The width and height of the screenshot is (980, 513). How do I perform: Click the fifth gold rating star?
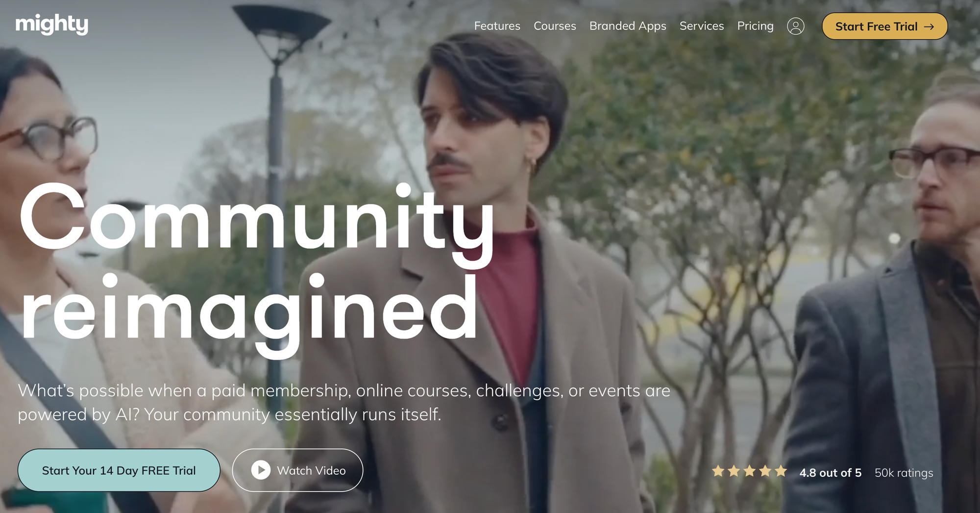coord(781,471)
